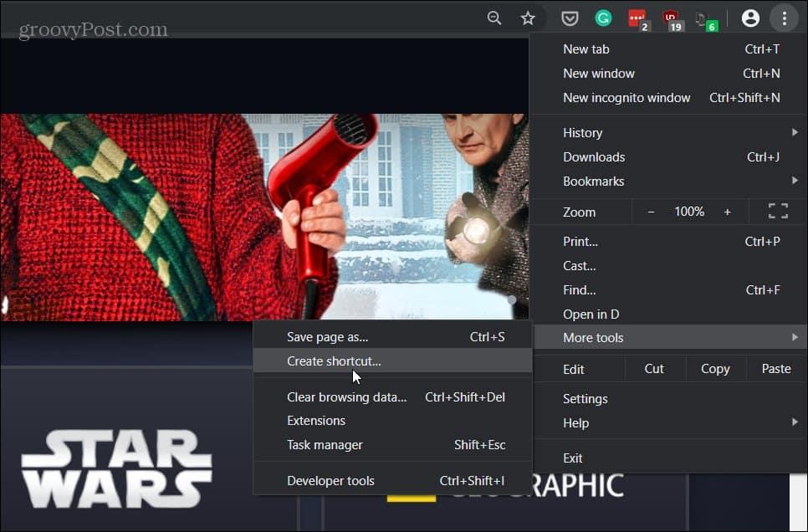Click the Copy button in Edit row
The height and width of the screenshot is (532, 808).
pos(714,369)
